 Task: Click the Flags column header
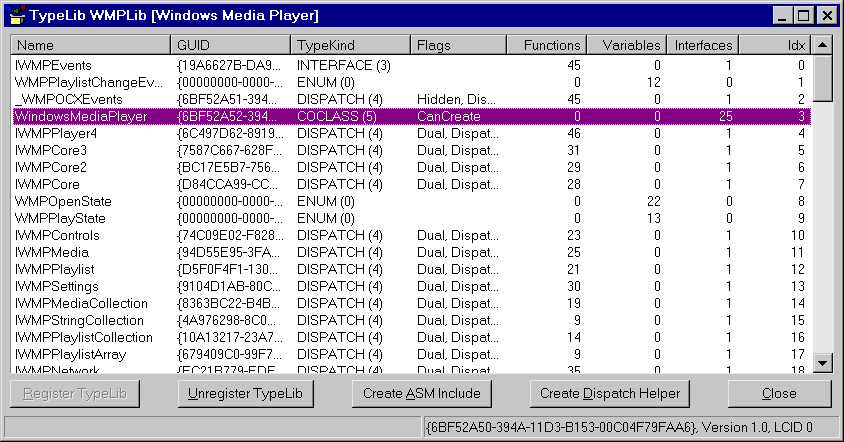(x=459, y=45)
